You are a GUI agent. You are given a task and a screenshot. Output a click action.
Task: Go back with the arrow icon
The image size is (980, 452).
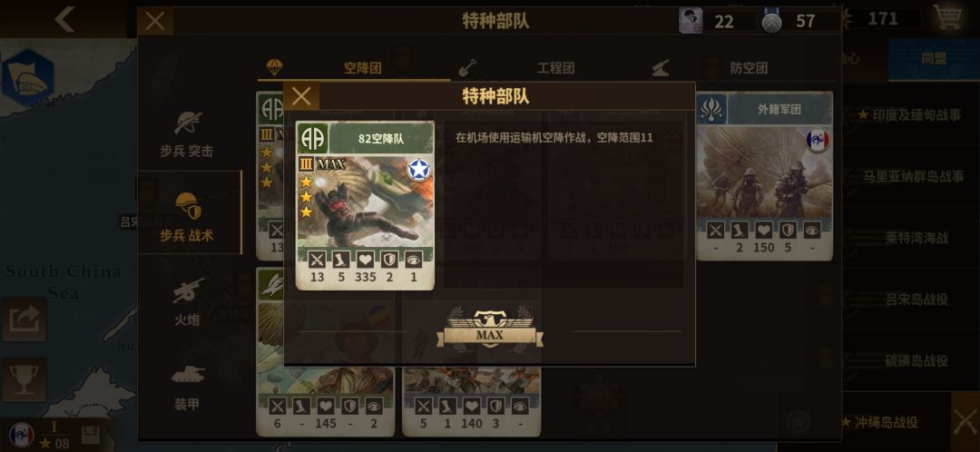click(x=65, y=19)
